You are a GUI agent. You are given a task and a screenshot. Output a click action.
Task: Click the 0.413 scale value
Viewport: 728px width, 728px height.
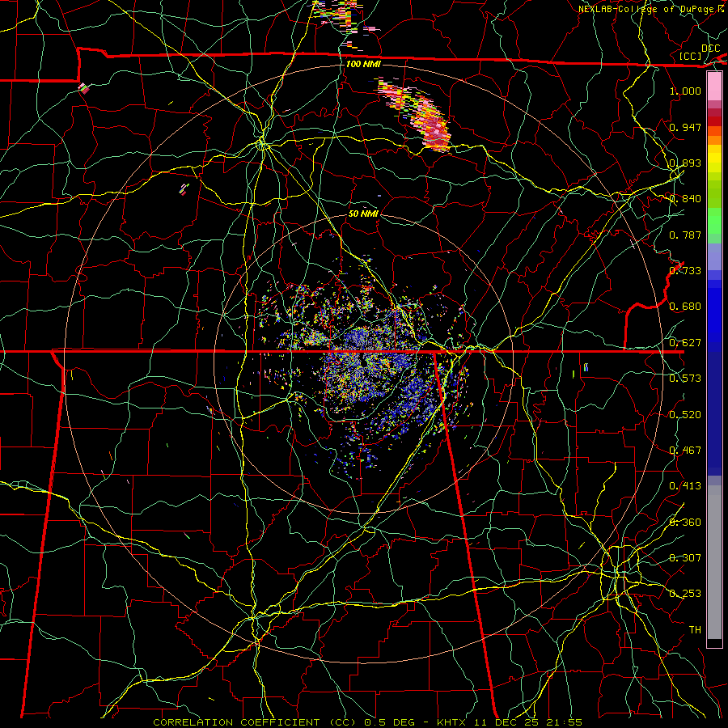[x=685, y=486]
